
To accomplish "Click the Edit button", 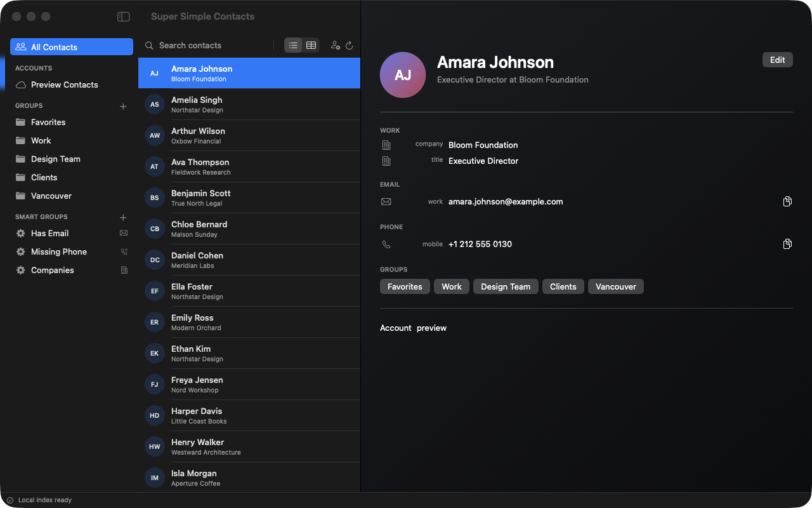I will click(x=778, y=60).
